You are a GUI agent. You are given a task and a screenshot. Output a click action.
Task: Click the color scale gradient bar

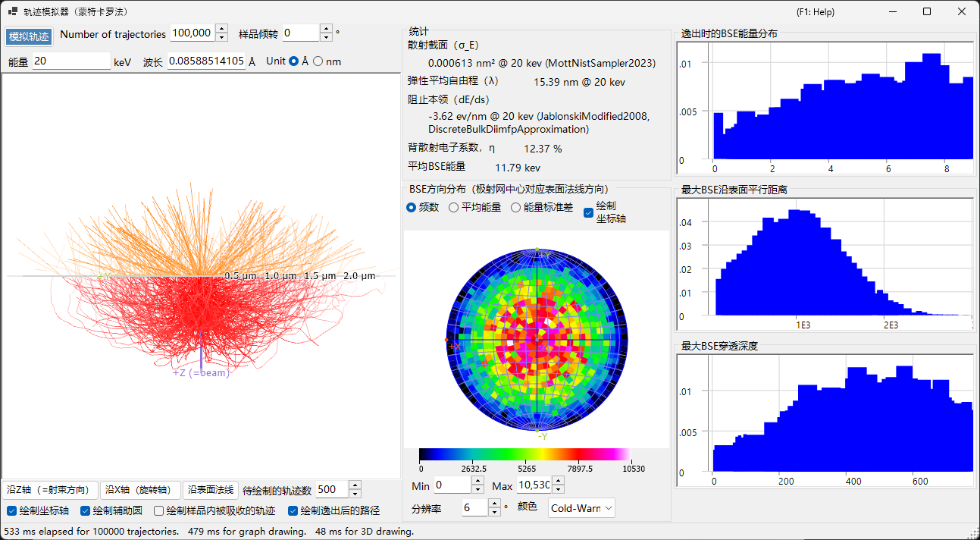(524, 454)
